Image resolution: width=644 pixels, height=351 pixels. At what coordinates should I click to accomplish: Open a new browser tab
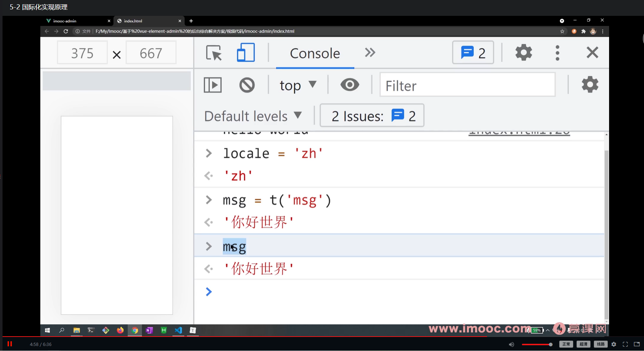191,21
